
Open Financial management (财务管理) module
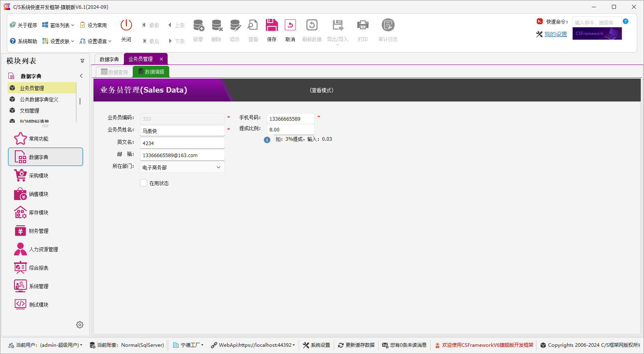pyautogui.click(x=45, y=231)
